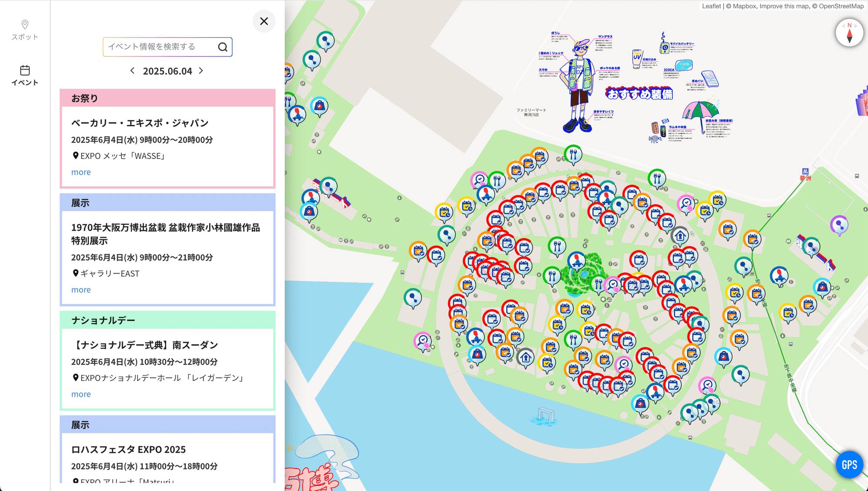868x491 pixels.
Task: Open more details for ベーカリー・エキスポ・ジャパン
Action: click(x=81, y=172)
